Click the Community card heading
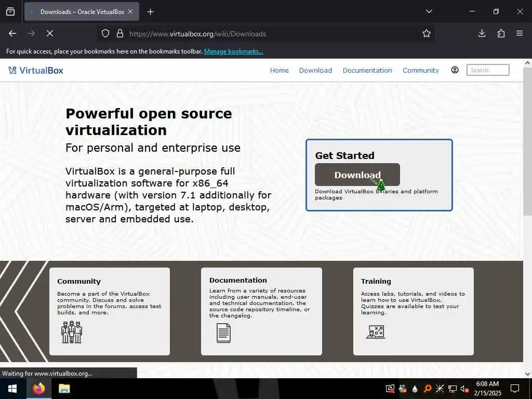The image size is (532, 399). pyautogui.click(x=79, y=281)
